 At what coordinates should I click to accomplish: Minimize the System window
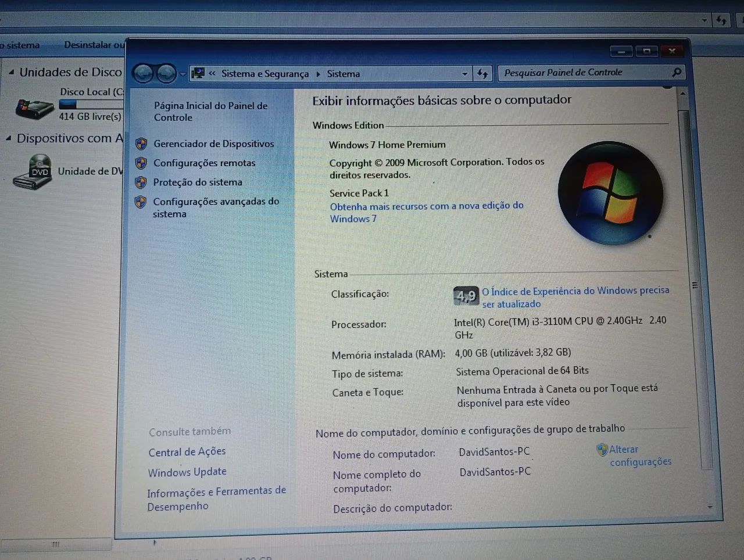point(621,52)
